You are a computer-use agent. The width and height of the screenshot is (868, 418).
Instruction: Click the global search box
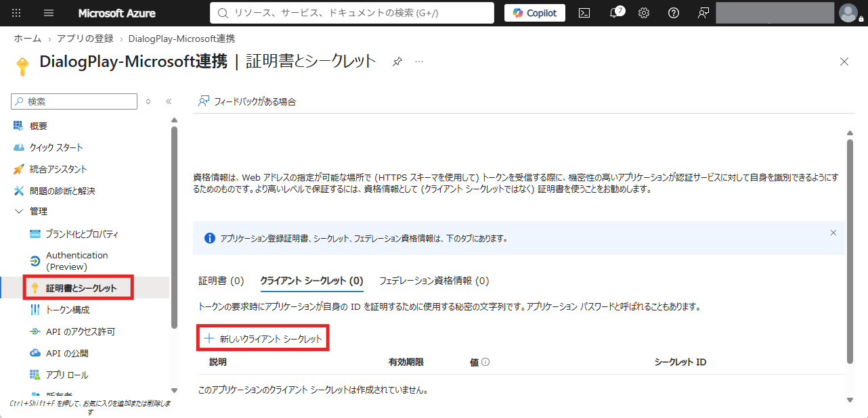click(352, 13)
